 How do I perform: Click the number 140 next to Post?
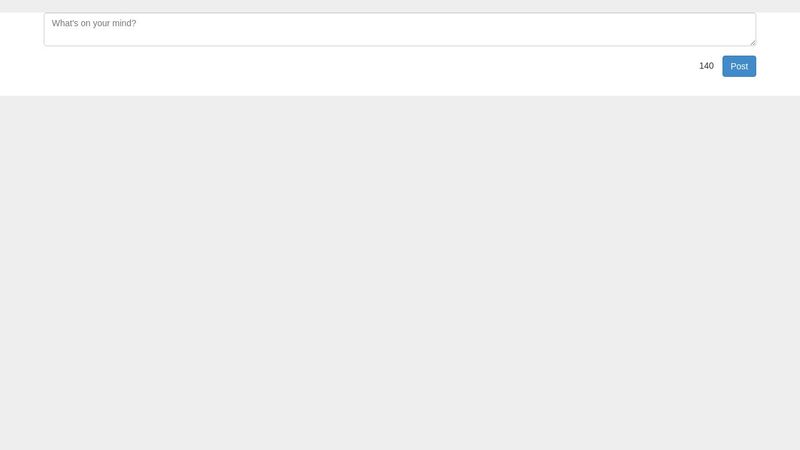[x=706, y=66]
